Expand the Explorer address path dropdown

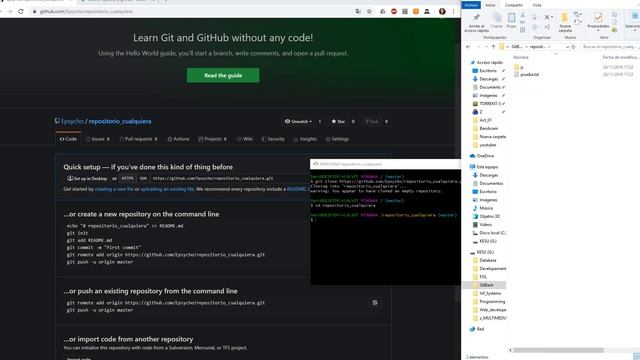tap(567, 47)
